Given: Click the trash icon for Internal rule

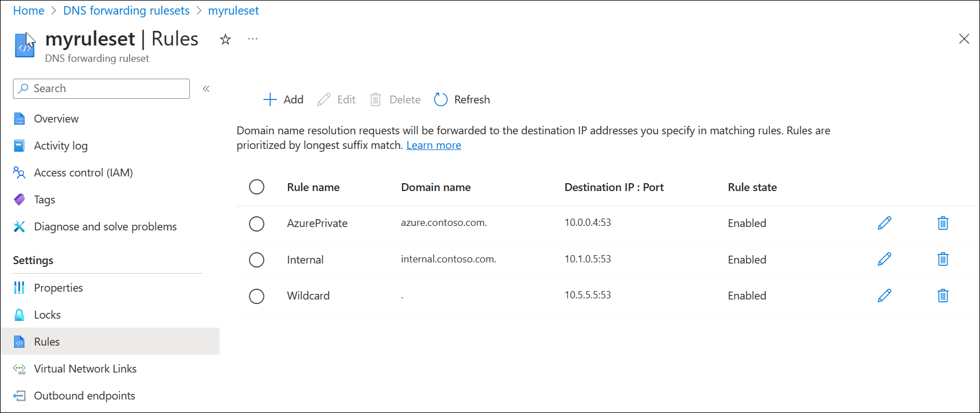Looking at the screenshot, I should (x=943, y=259).
